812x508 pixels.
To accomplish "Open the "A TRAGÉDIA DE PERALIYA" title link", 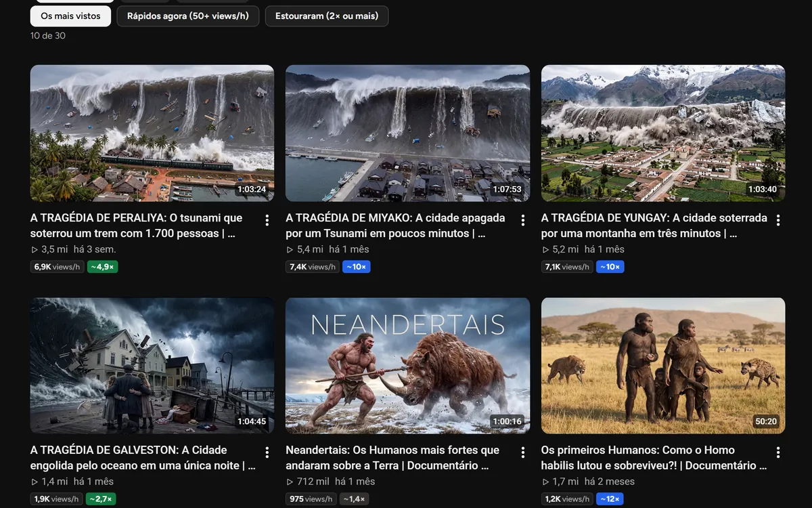I will pyautogui.click(x=137, y=226).
